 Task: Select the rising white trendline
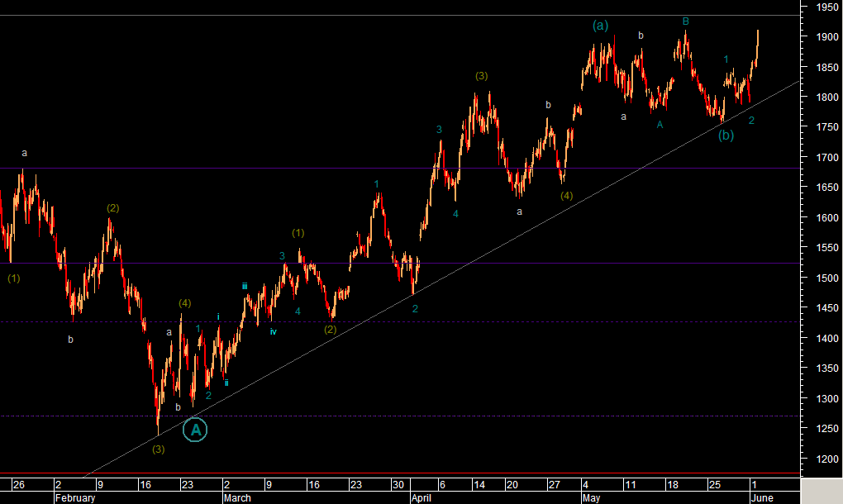pyautogui.click(x=441, y=279)
